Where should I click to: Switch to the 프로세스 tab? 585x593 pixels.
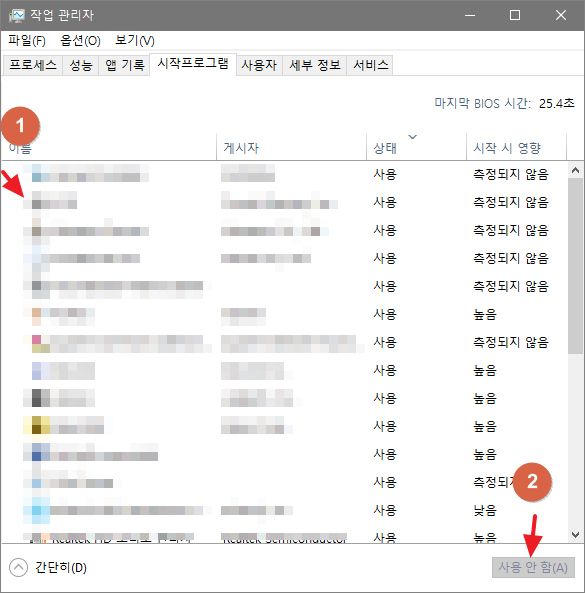click(33, 65)
